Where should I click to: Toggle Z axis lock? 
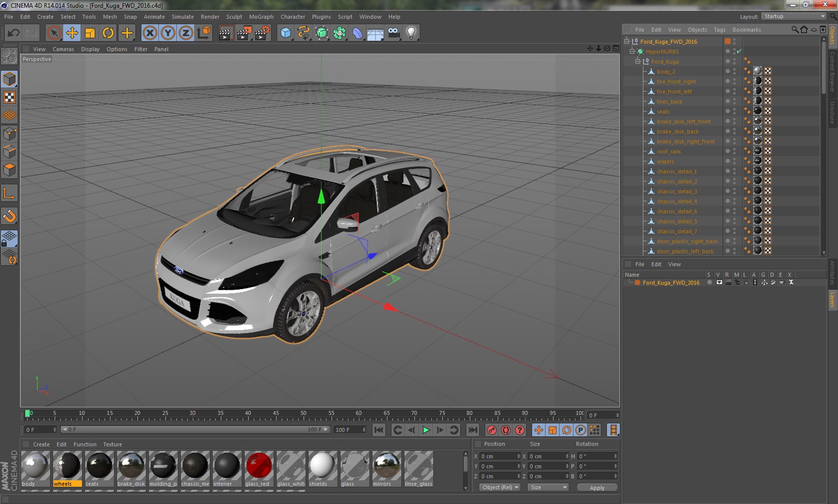[186, 33]
